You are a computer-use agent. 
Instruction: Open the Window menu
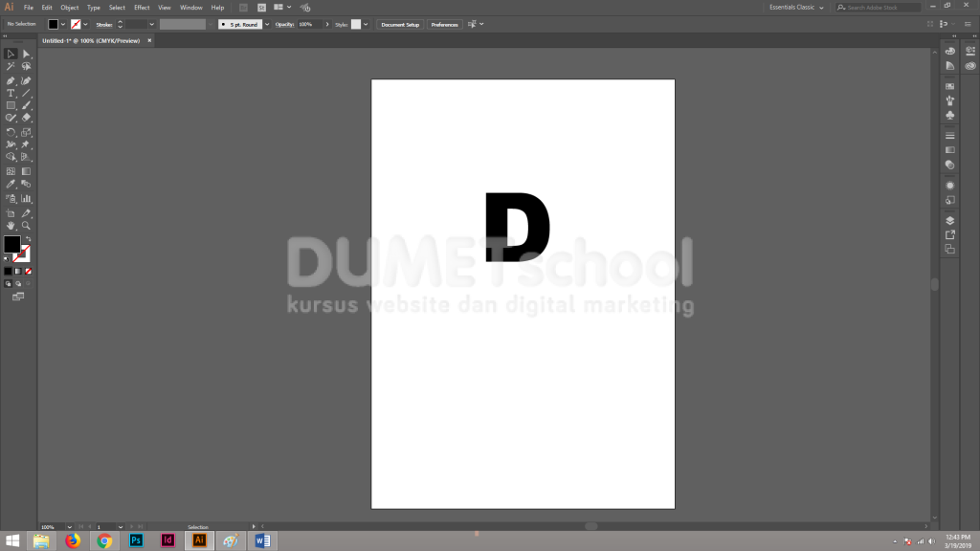tap(191, 8)
